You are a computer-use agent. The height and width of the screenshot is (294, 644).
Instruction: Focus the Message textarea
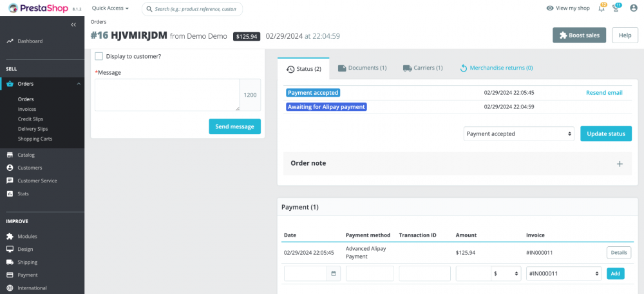[x=167, y=95]
